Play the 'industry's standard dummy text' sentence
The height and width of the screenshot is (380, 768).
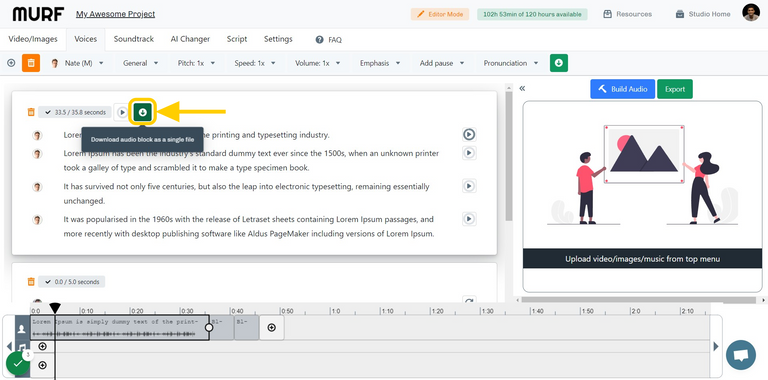coord(469,153)
